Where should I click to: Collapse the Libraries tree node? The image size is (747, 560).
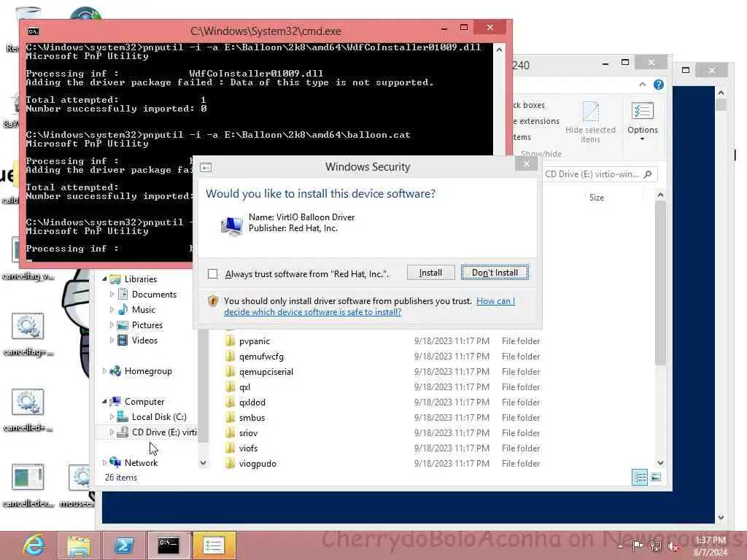pyautogui.click(x=104, y=279)
